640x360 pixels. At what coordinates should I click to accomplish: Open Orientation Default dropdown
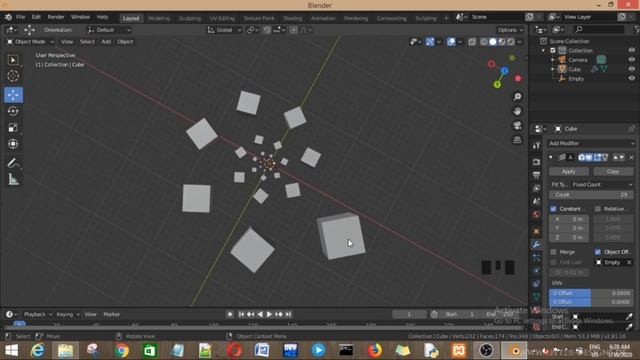[x=109, y=30]
